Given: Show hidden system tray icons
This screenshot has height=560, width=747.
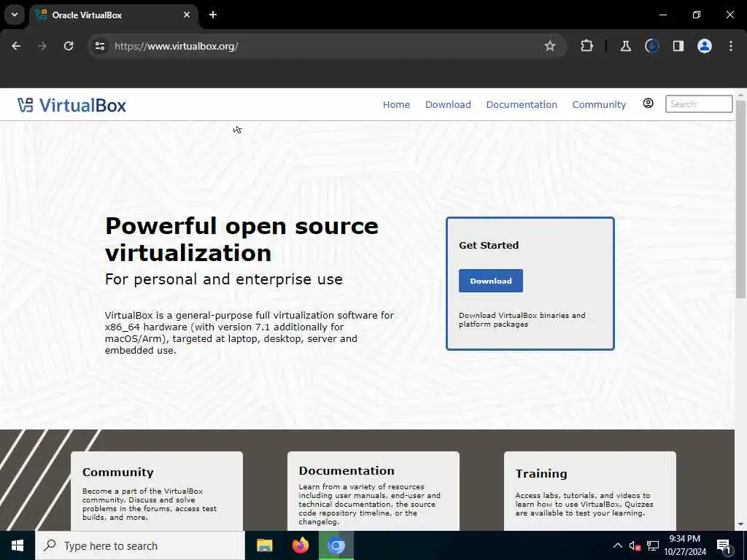Looking at the screenshot, I should click(617, 545).
